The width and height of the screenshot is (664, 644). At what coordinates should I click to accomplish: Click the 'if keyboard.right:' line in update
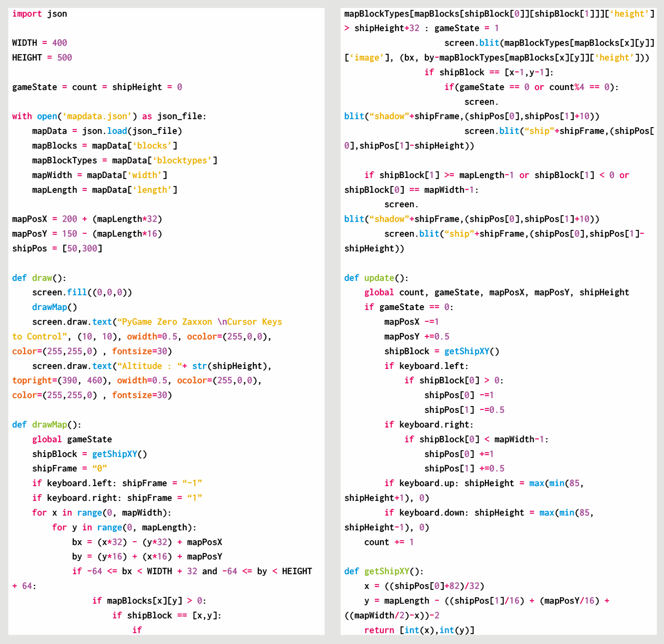[x=429, y=425]
